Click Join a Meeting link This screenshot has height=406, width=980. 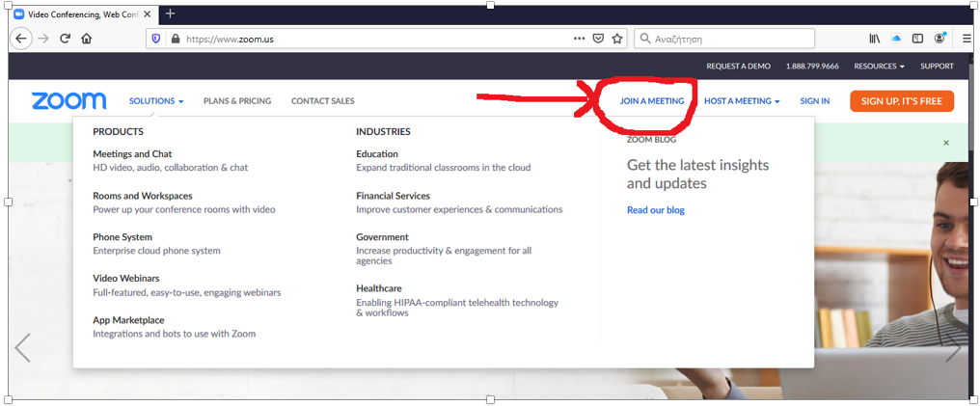652,101
